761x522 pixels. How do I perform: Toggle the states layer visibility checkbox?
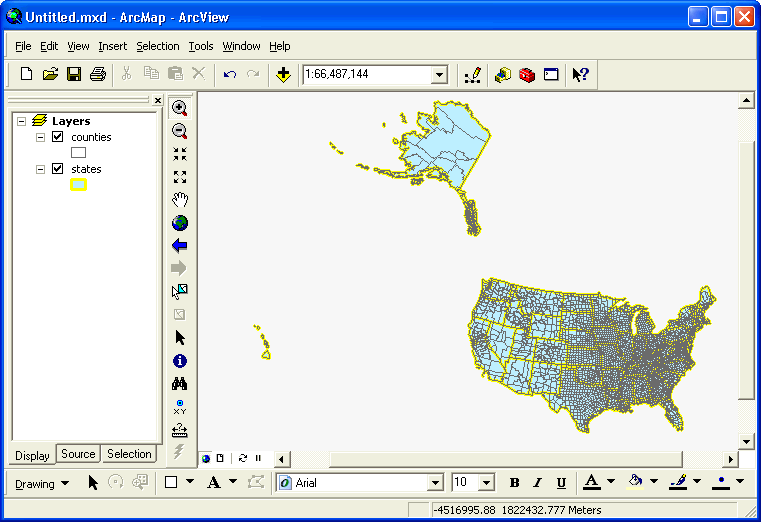(x=57, y=169)
